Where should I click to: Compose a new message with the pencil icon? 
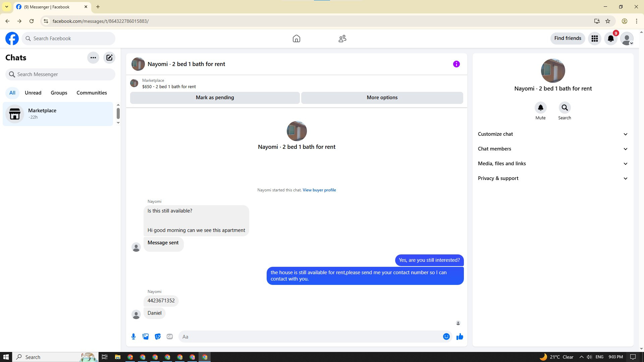(x=109, y=58)
